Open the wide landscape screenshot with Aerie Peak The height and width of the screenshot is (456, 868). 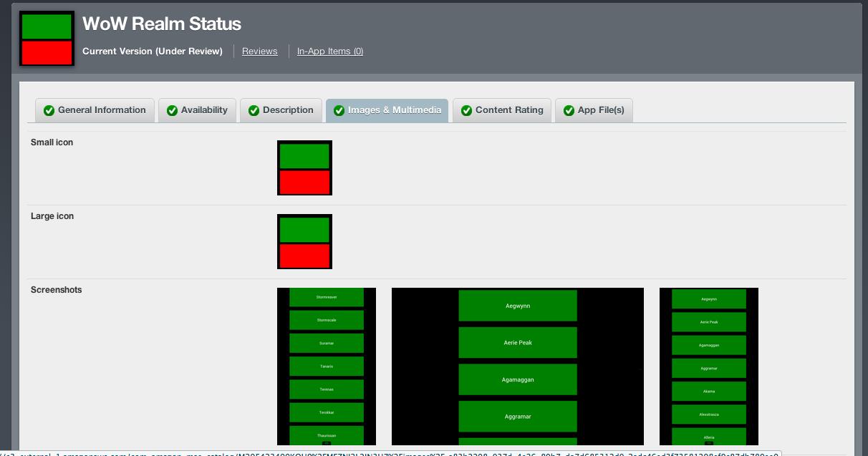pos(518,367)
